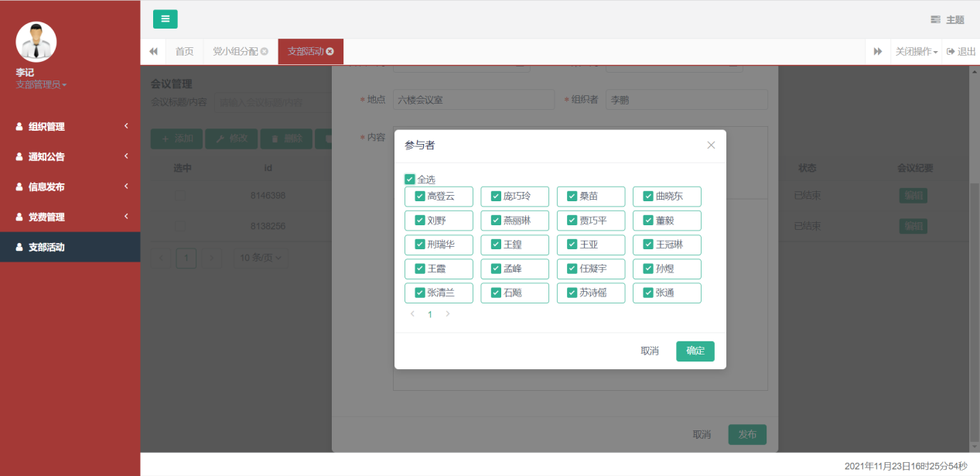
Task: Toggle the 全选 select-all checkbox
Action: pyautogui.click(x=410, y=180)
